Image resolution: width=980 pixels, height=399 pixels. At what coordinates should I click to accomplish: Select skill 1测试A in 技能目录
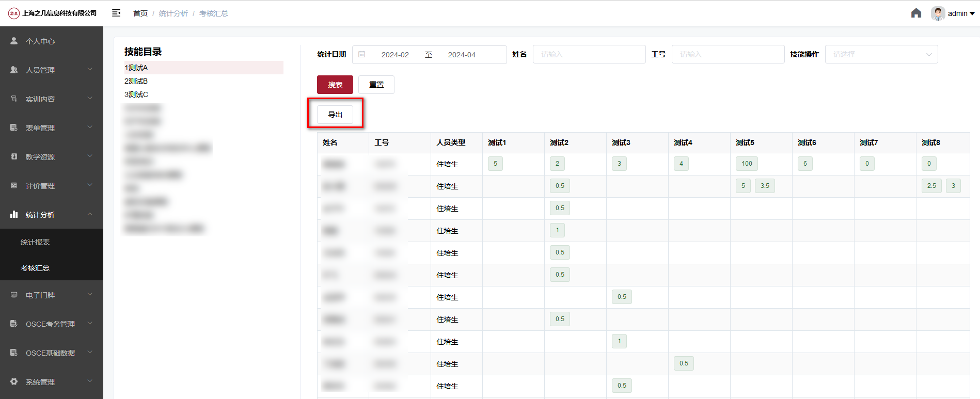click(x=203, y=68)
